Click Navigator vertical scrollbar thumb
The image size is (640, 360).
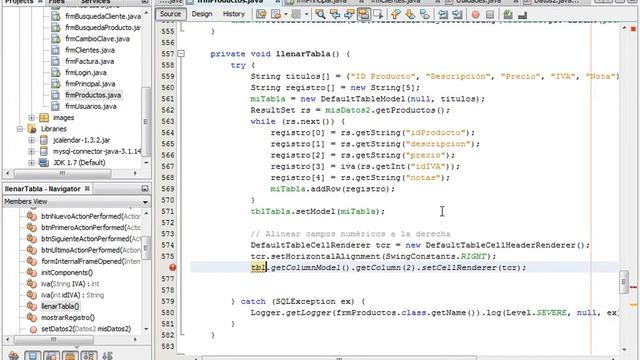coord(146,247)
